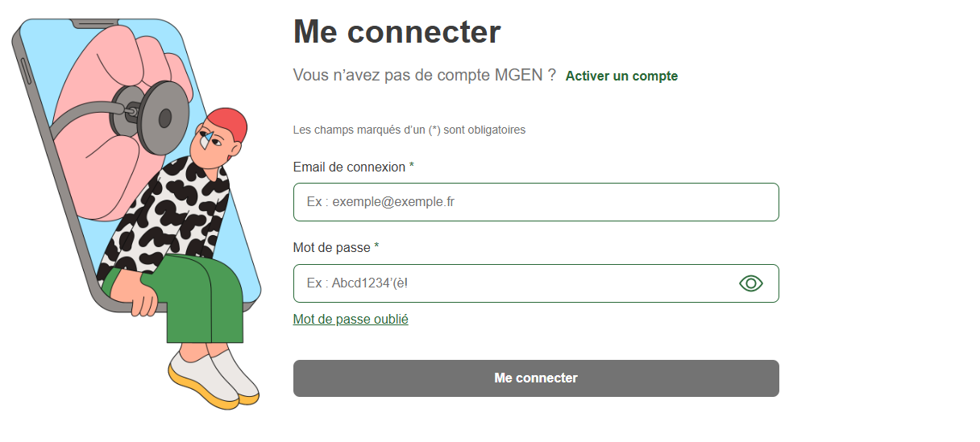This screenshot has width=980, height=442.
Task: Click the Mot de passe field label
Action: [331, 248]
